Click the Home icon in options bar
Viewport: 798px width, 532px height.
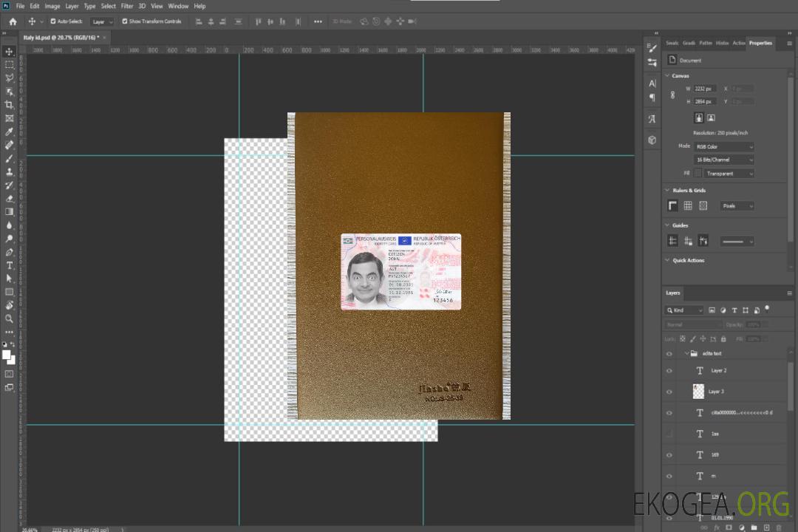point(13,21)
